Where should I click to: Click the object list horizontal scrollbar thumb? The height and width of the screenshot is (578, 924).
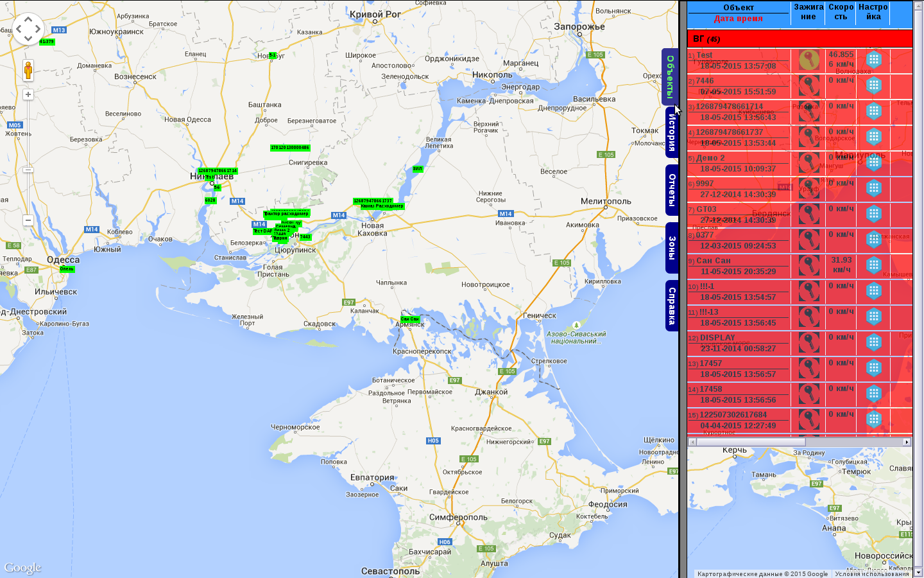click(751, 442)
